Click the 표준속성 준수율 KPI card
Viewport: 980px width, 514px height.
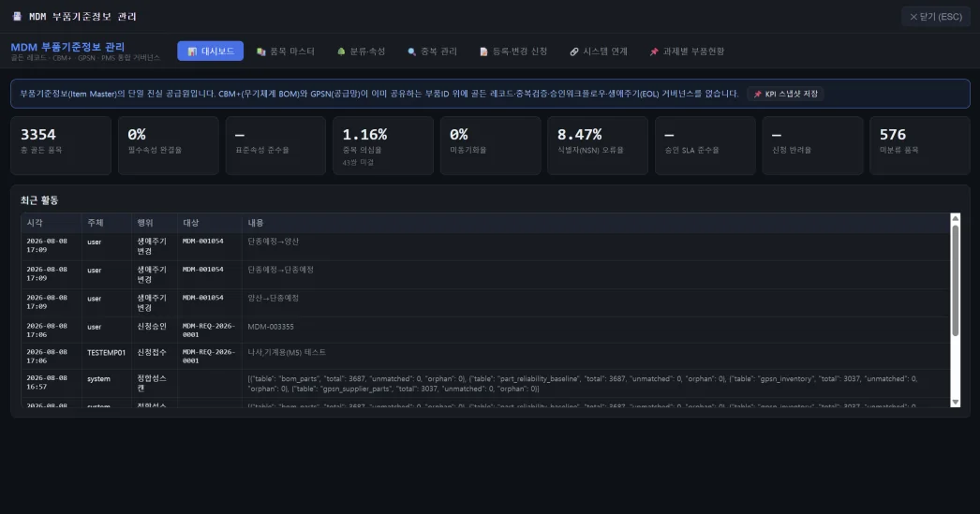tap(275, 145)
